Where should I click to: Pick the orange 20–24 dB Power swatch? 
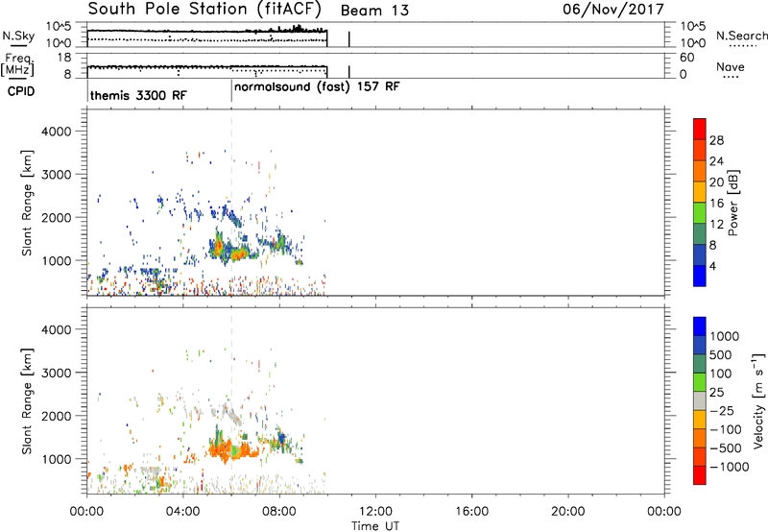point(700,171)
